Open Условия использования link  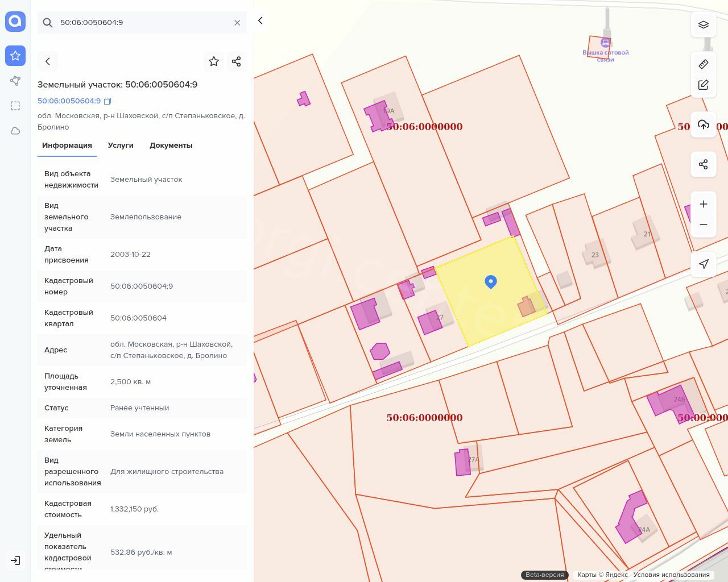pyautogui.click(x=671, y=575)
